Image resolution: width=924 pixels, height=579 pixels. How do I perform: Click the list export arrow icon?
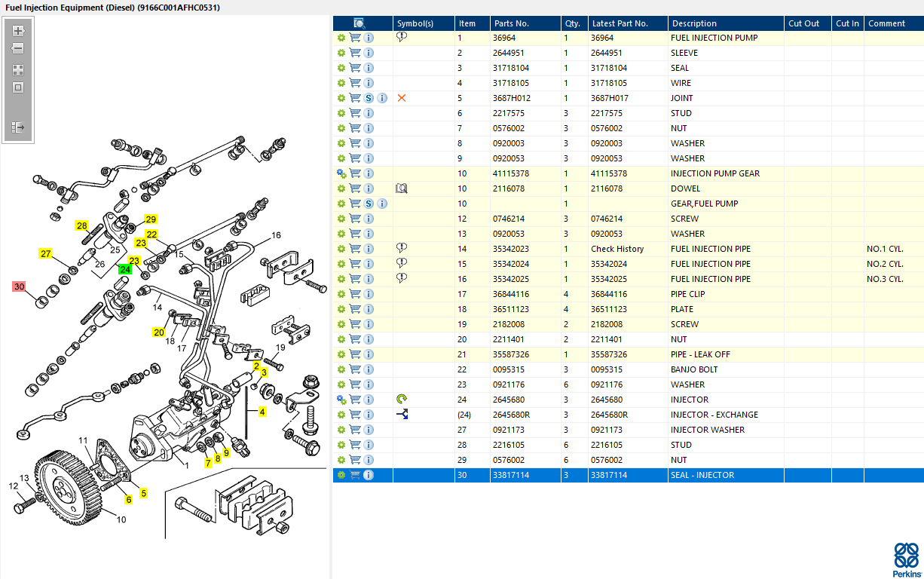(x=18, y=127)
